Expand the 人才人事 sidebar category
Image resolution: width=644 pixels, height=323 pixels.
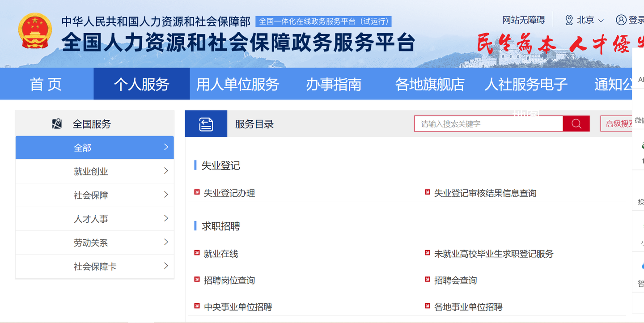[94, 219]
